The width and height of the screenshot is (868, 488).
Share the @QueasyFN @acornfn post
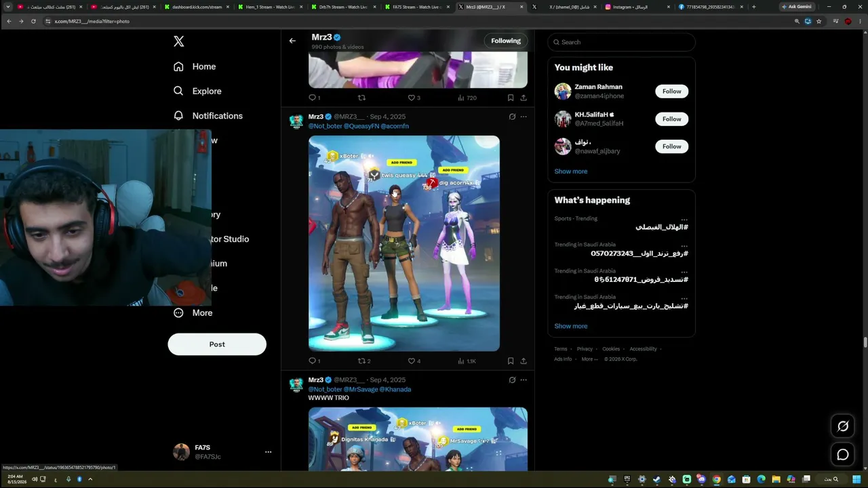[524, 361]
